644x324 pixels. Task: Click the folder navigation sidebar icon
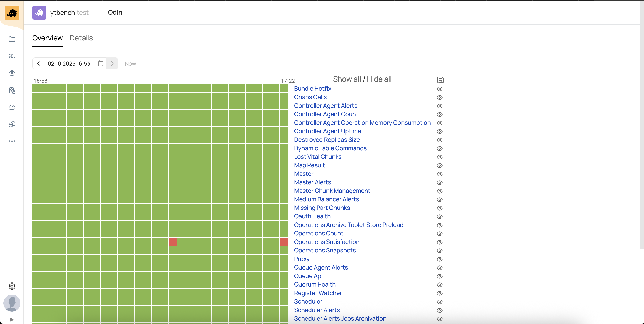[12, 39]
